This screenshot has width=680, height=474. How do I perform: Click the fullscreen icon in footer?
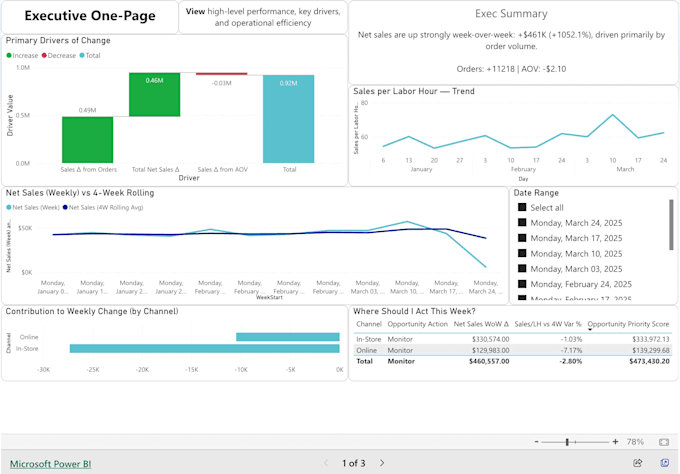664,463
